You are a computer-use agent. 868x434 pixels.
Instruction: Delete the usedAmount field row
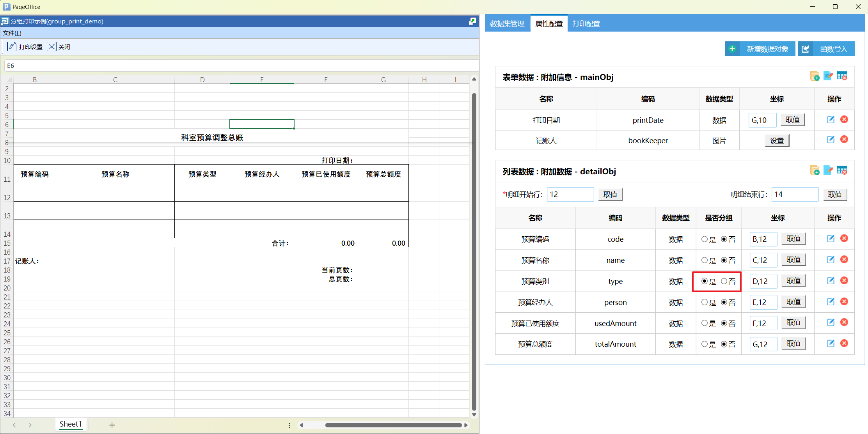[844, 322]
